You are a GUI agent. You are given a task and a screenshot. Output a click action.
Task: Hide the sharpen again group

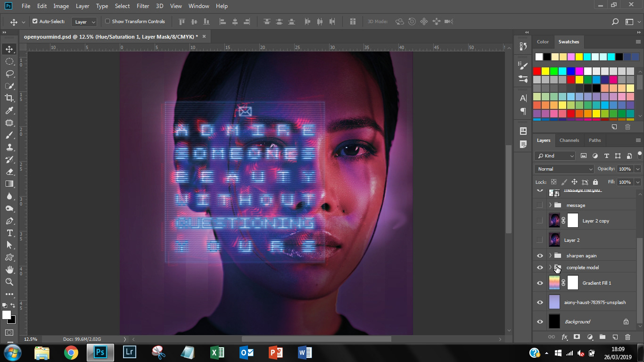[540, 255]
